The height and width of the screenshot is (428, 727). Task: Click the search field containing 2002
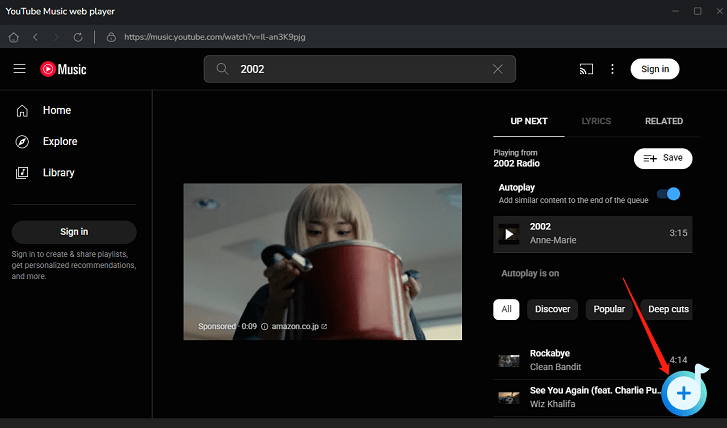coord(360,69)
